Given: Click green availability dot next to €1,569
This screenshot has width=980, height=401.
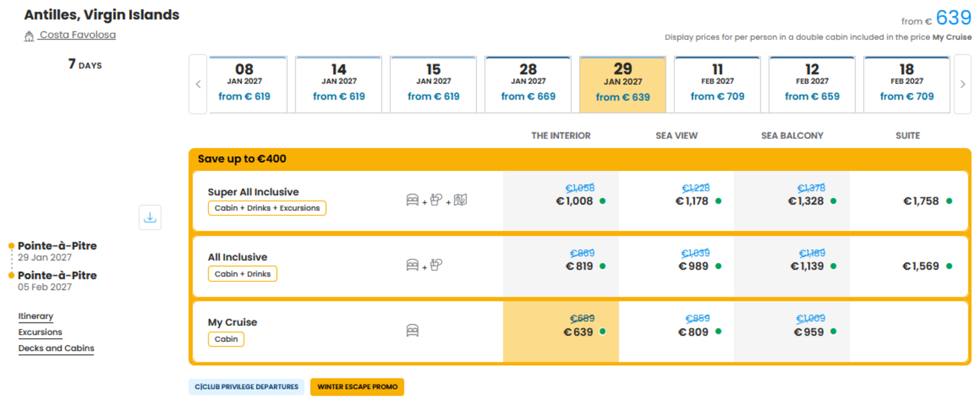Looking at the screenshot, I should (x=949, y=266).
